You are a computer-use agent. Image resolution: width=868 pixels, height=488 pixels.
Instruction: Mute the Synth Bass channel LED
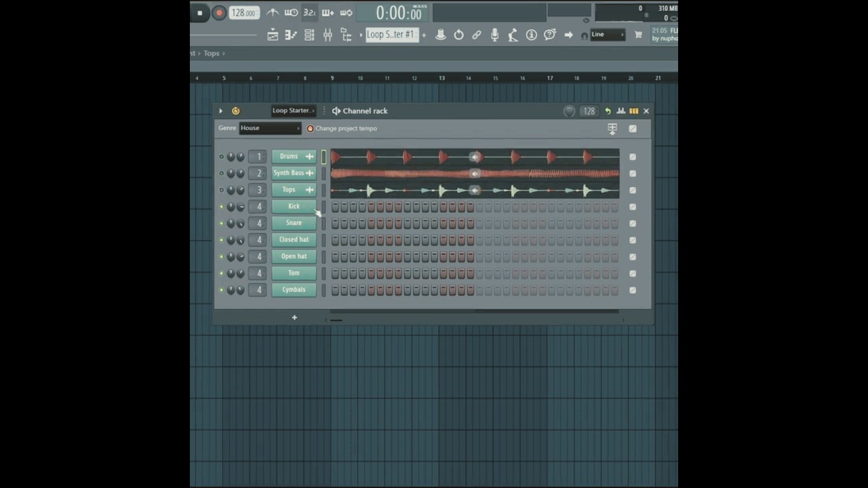[221, 174]
